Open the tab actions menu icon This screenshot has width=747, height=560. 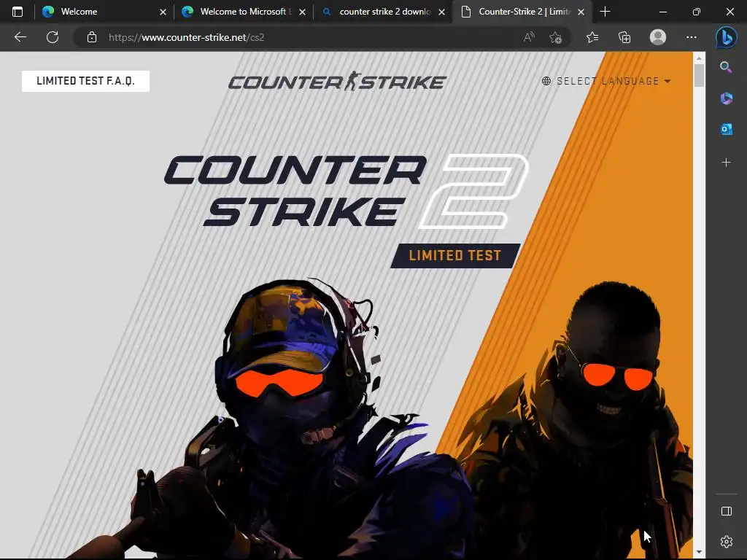[18, 12]
